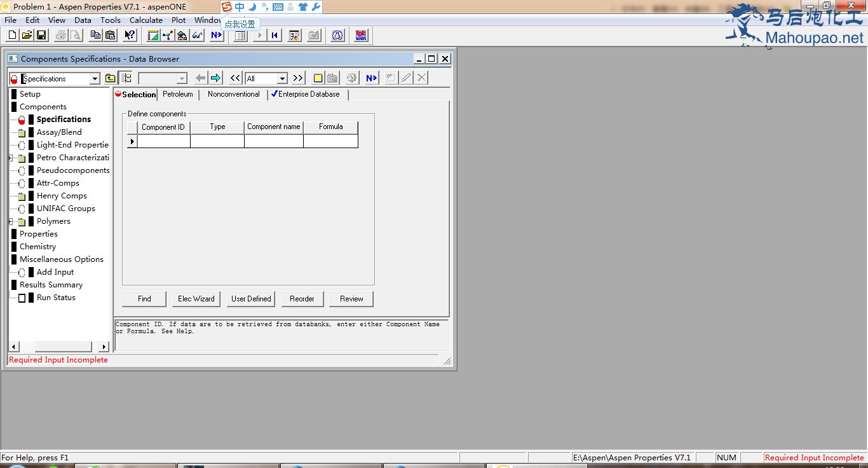Select Run Status in the tree

[56, 298]
